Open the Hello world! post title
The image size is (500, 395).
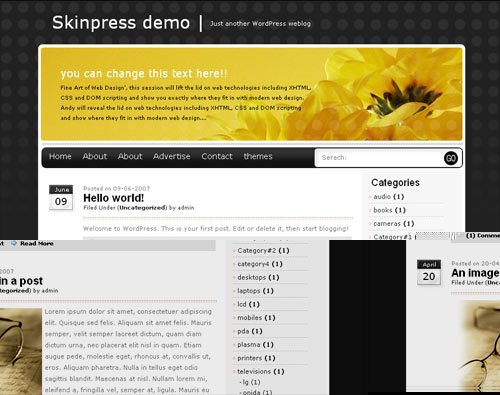point(114,198)
